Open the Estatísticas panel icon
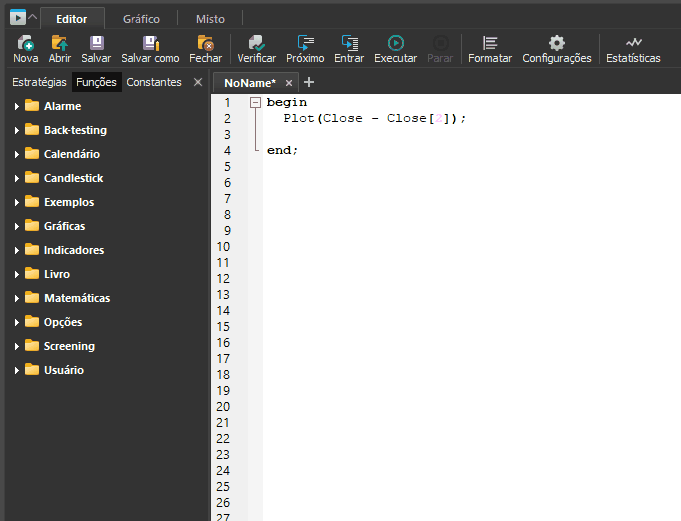 [x=633, y=43]
